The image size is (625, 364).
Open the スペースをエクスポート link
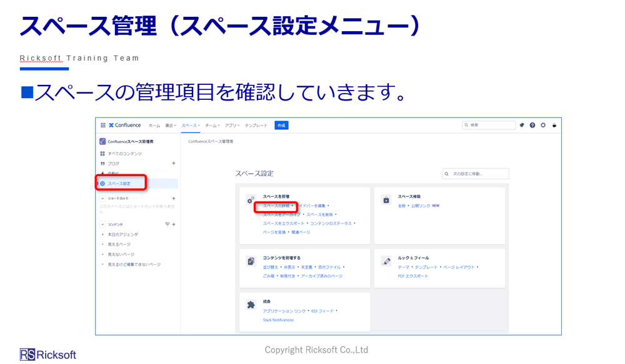283,224
